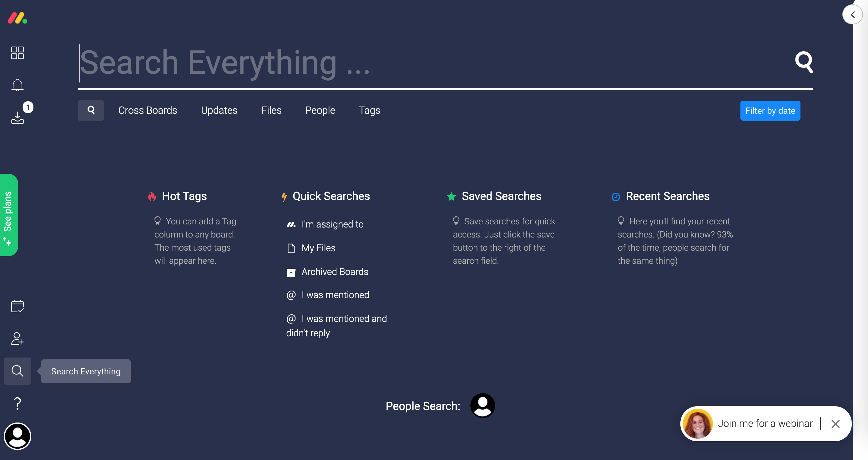Collapse panel with the top-right chevron

click(x=852, y=15)
